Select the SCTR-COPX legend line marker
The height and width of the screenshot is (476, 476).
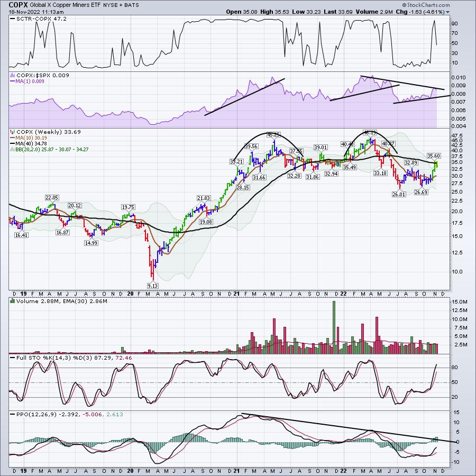12,19
